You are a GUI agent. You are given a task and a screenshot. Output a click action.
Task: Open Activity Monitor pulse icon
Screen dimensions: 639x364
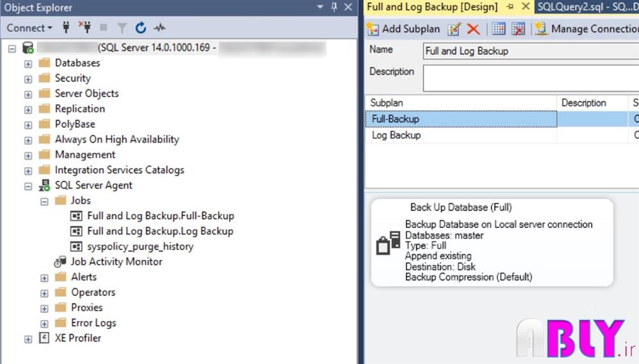[x=159, y=27]
